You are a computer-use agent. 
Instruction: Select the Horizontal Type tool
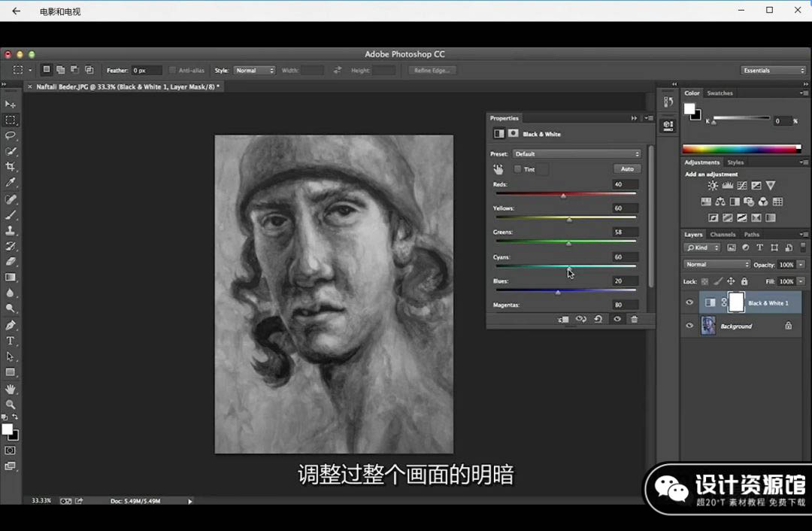11,341
